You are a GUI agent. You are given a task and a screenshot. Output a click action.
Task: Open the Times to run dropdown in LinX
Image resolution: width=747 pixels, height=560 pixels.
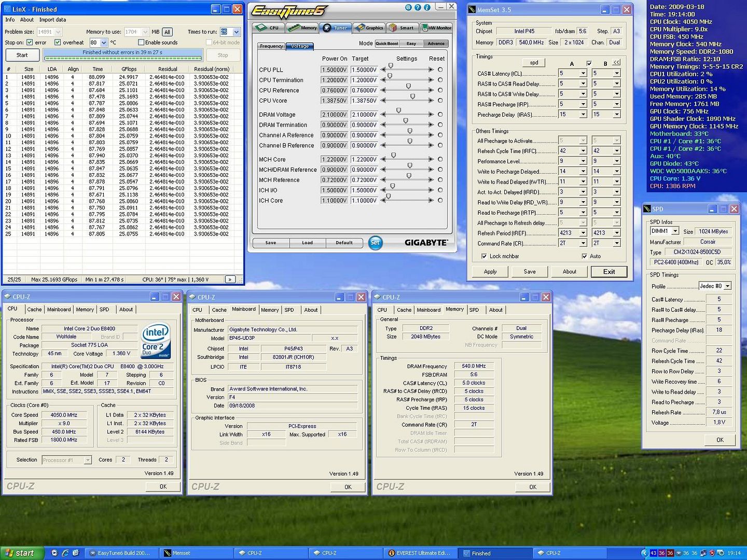237,32
